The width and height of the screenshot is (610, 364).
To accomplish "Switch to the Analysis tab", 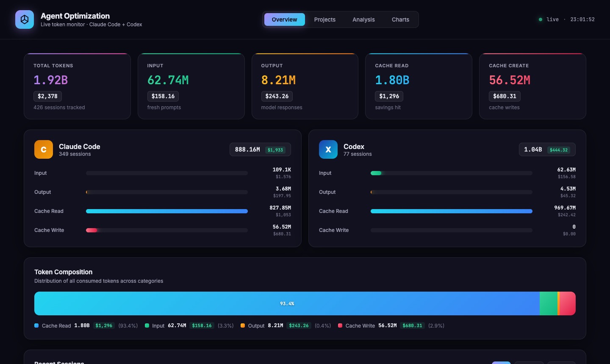I will point(363,19).
